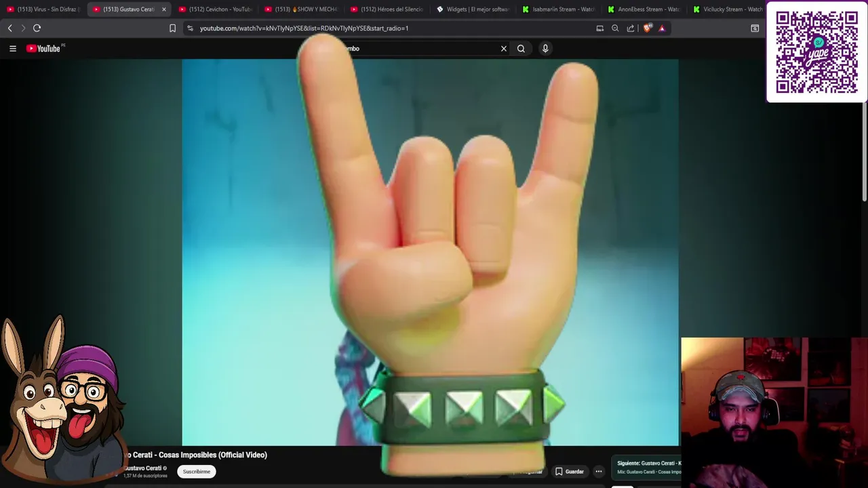Switch to the 'Virus - Sin Disfraz' tab

click(43, 9)
